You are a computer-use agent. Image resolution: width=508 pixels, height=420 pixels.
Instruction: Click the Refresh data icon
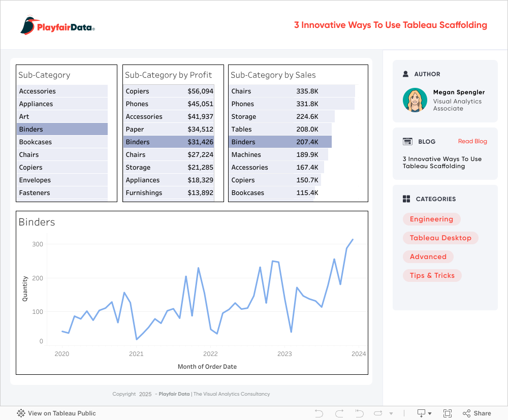(378, 413)
